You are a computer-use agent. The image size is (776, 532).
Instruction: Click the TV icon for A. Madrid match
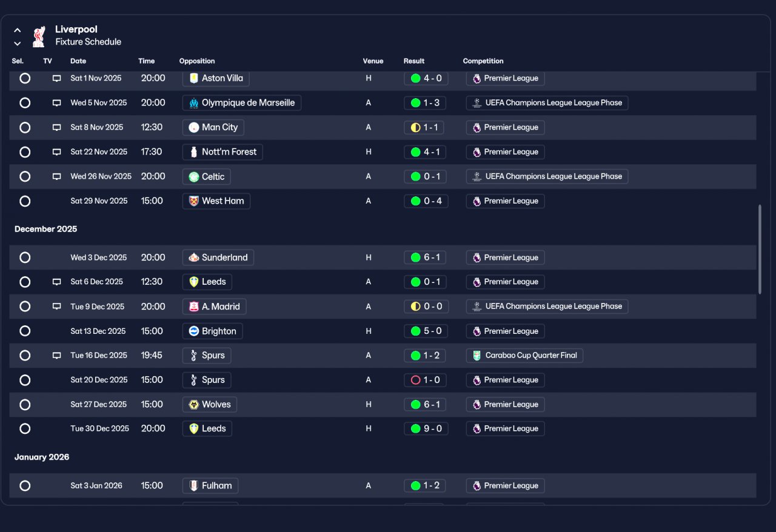56,307
